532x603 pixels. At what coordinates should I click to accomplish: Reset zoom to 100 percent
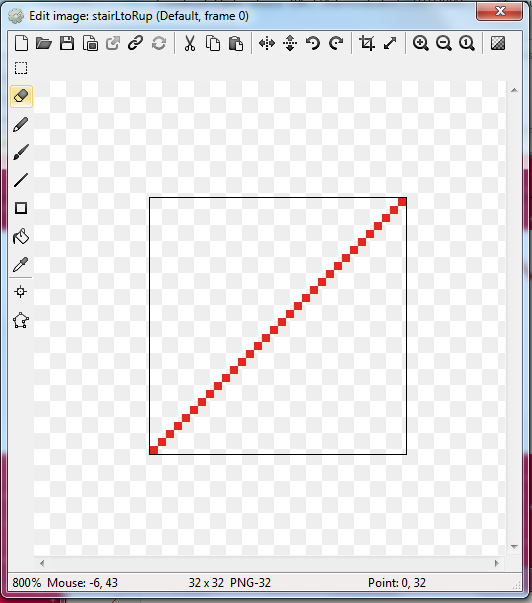coord(467,43)
